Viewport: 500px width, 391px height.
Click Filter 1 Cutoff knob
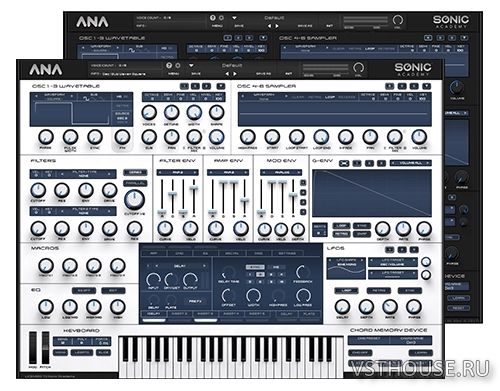[x=38, y=190]
